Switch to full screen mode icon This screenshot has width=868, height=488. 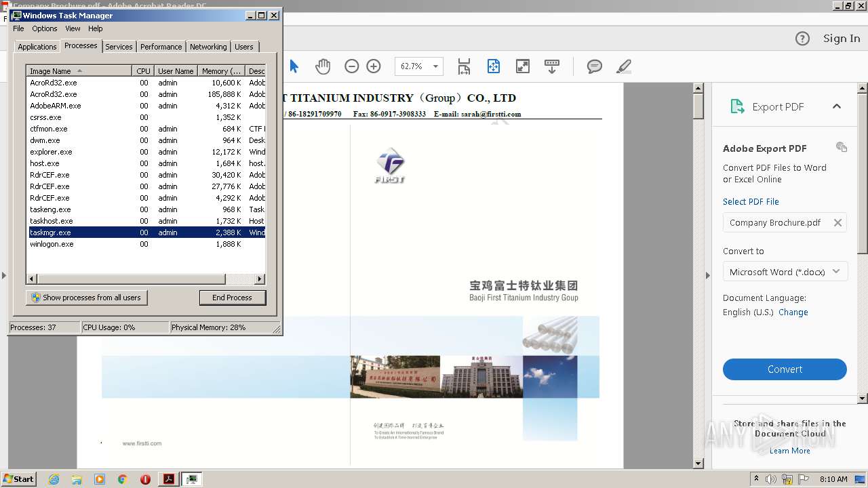[523, 66]
